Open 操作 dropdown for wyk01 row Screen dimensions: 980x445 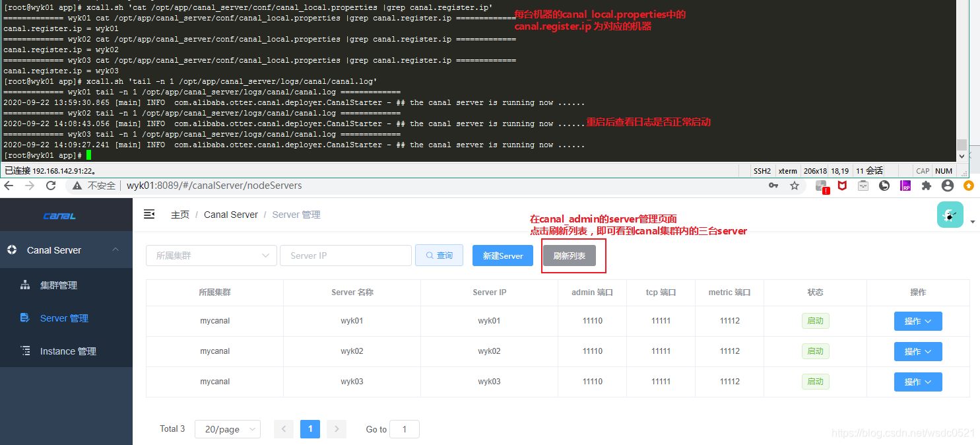[x=918, y=321]
